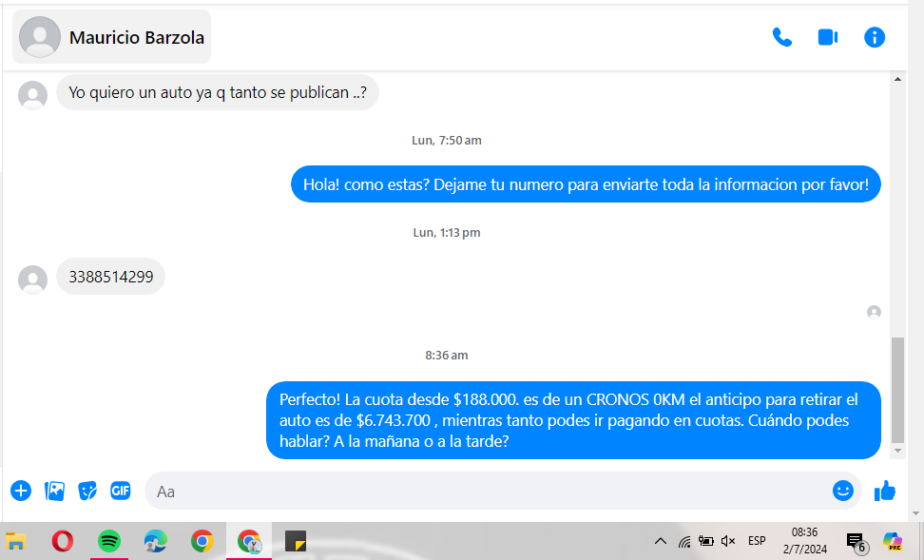Start a voice call with Mauricio Barzola
This screenshot has height=560, width=924.
(782, 37)
